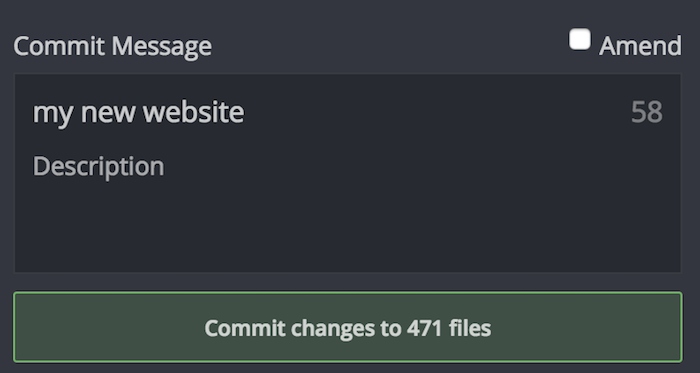Place cursor on the word new in summary

(x=108, y=113)
